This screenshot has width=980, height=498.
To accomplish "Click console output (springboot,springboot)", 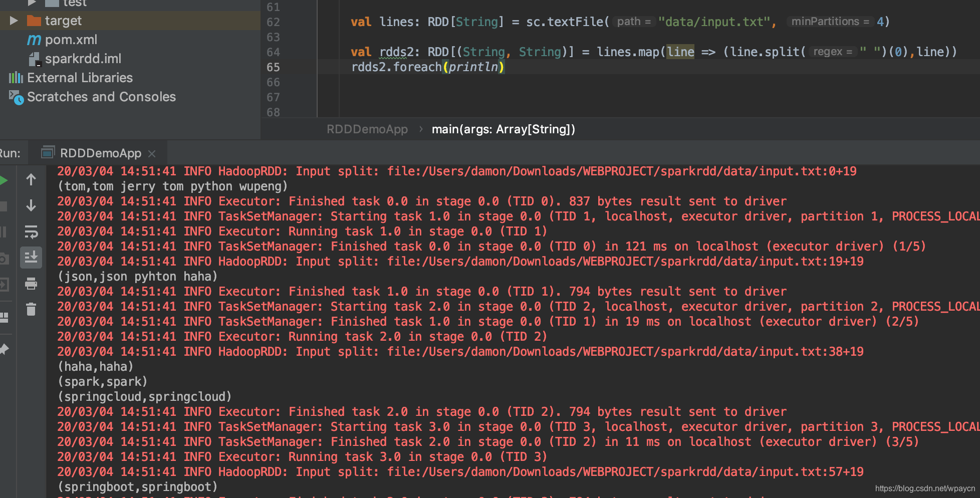I will tap(137, 487).
